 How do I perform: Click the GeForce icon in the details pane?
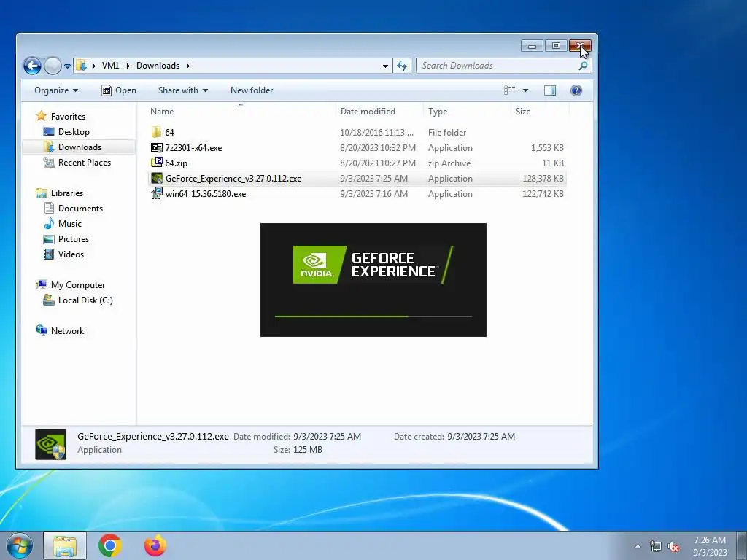coord(50,444)
